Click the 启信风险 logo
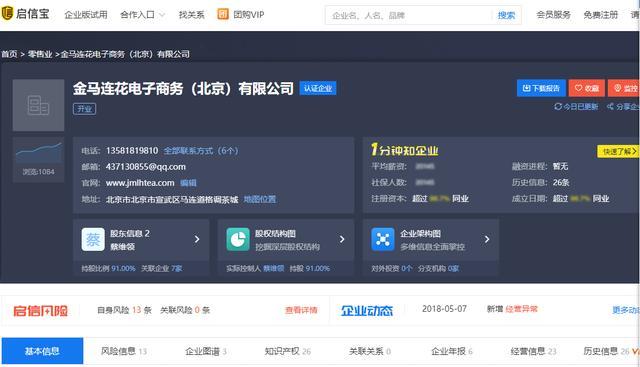Screen dimensions: 640x367 pyautogui.click(x=41, y=311)
